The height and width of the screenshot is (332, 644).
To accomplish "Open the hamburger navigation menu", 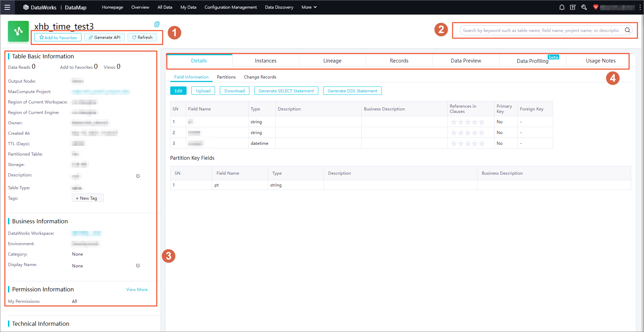I will 7,7.
